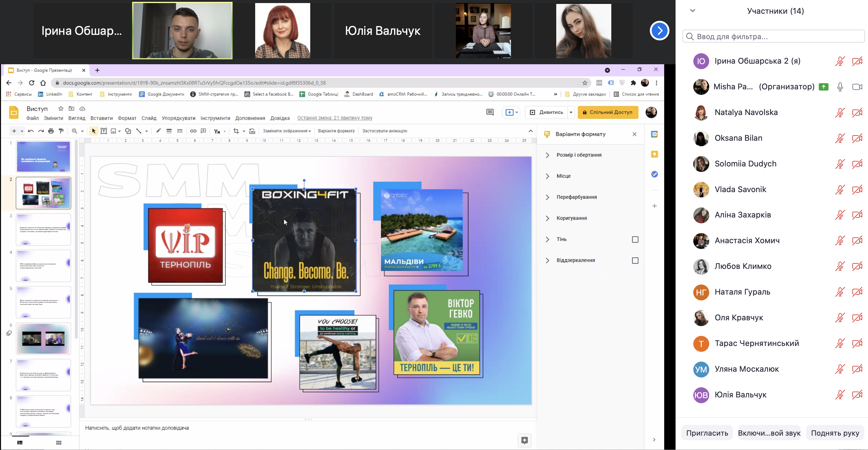Open Google Tasks side panel icon
868x450 pixels.
[x=654, y=174]
